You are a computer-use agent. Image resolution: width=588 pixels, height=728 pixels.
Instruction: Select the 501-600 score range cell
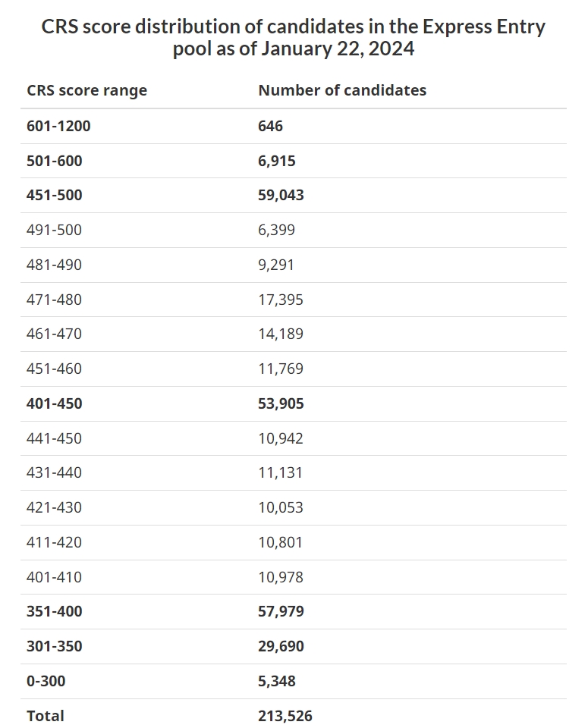(55, 161)
